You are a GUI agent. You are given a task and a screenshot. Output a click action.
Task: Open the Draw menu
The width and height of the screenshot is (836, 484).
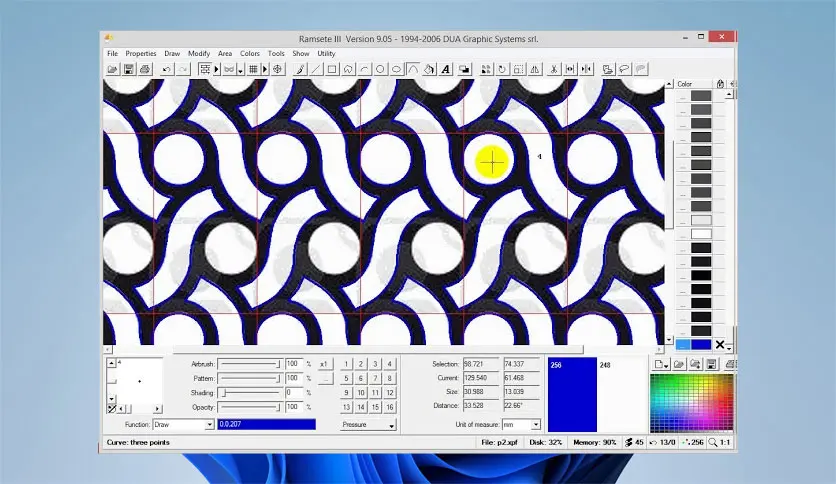172,53
